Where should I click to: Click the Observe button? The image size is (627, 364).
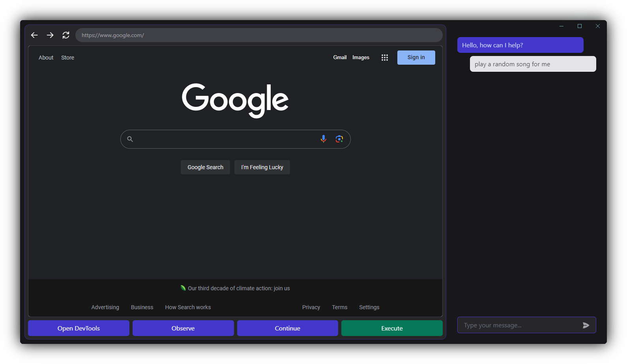pos(183,328)
